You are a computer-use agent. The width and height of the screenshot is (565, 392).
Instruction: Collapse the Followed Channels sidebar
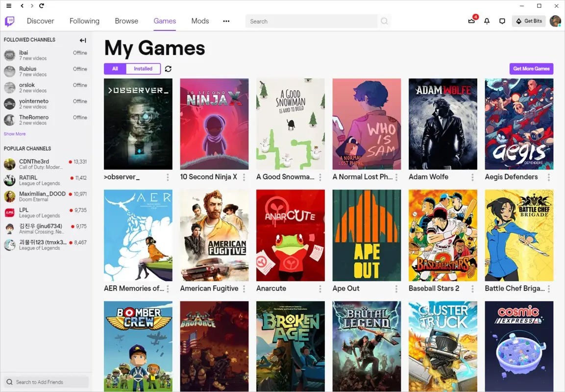pos(83,40)
